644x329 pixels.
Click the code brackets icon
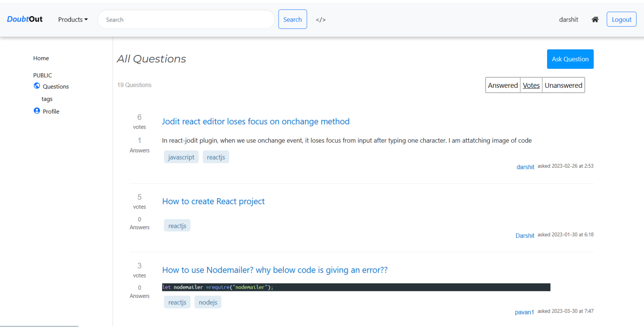[321, 20]
